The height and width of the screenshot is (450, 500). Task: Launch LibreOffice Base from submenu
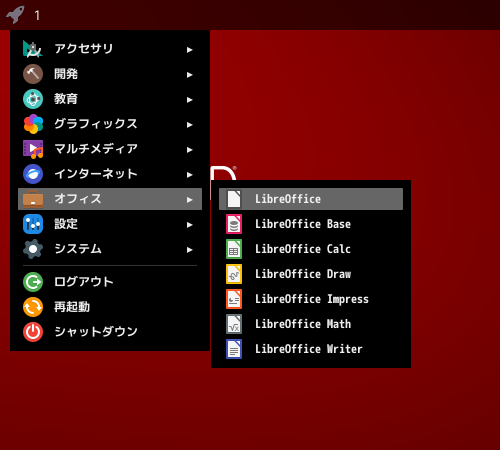[311, 224]
